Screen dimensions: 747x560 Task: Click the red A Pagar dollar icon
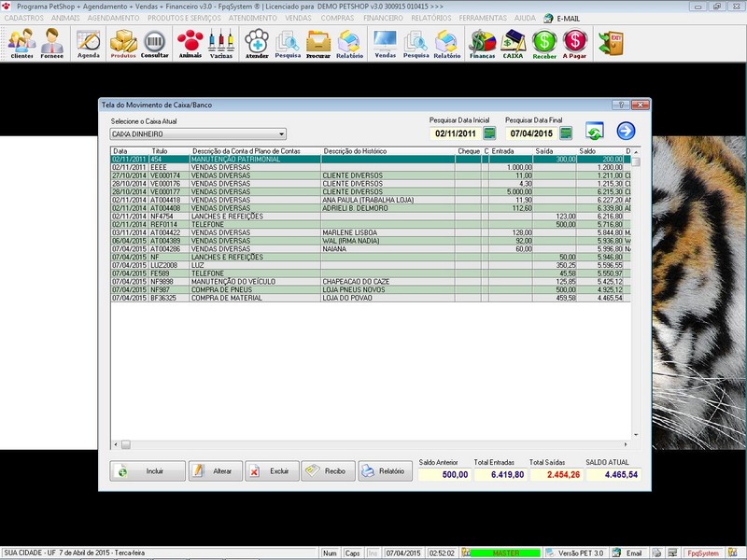tap(574, 43)
